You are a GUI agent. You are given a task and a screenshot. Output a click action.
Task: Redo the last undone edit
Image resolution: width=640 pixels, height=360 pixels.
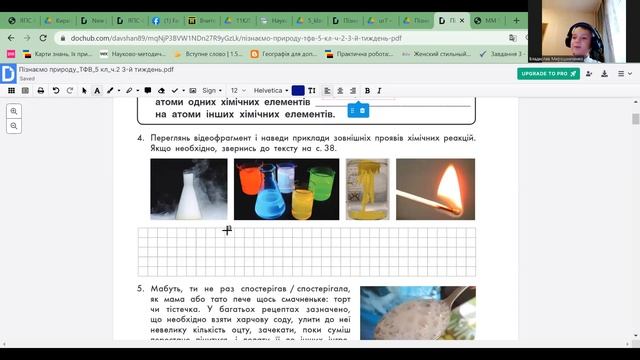click(x=70, y=91)
